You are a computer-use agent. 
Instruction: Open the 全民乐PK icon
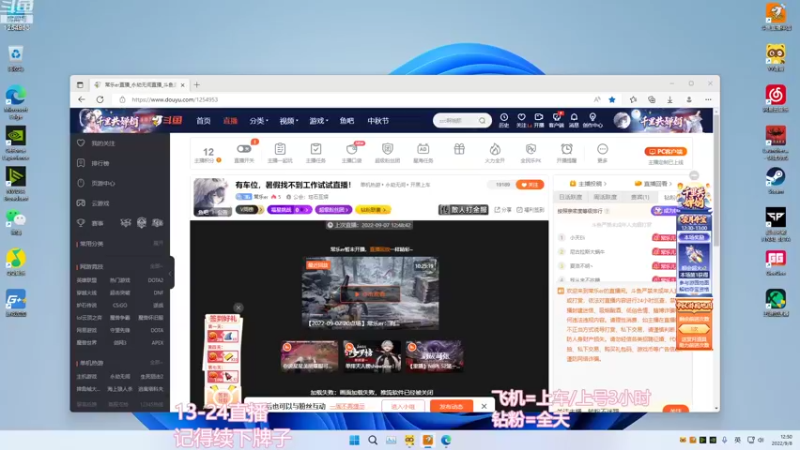click(x=531, y=149)
